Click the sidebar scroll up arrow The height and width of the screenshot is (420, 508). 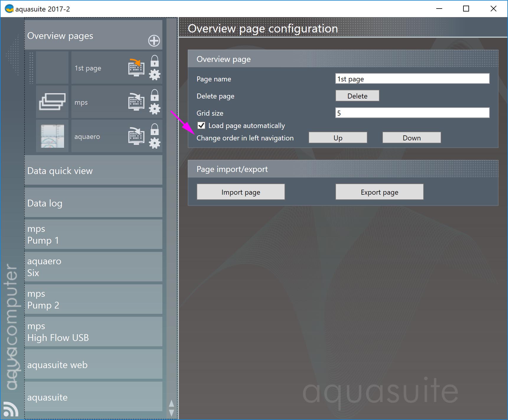(171, 403)
